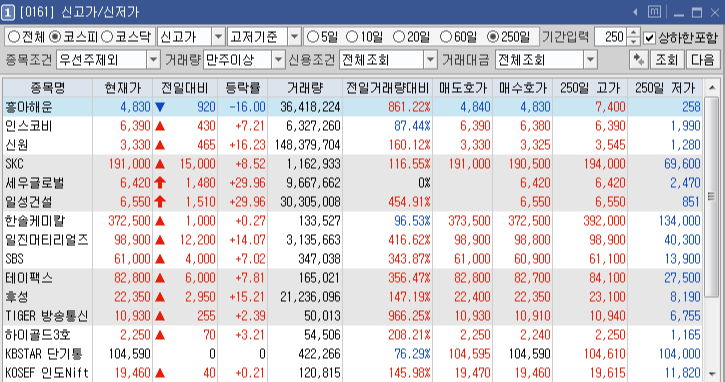The width and height of the screenshot is (725, 382).
Task: Click the 다음 next button
Action: [x=703, y=60]
